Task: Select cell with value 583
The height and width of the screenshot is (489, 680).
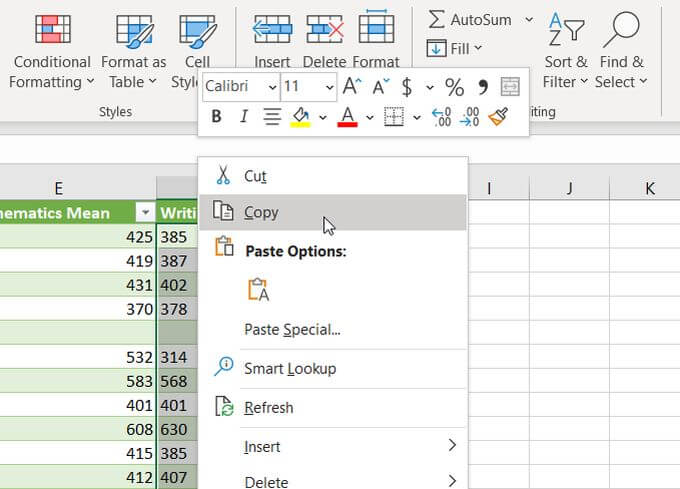Action: click(x=78, y=381)
